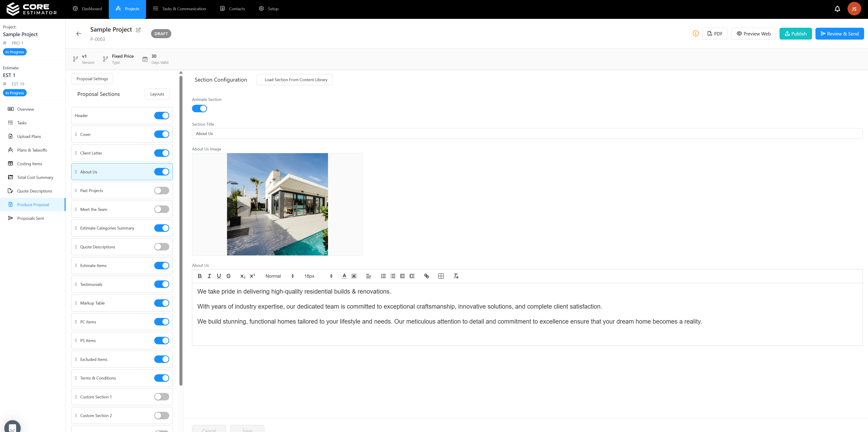Turn off the Excluded Items toggle
Viewport: 868px width, 432px height.
tap(162, 359)
